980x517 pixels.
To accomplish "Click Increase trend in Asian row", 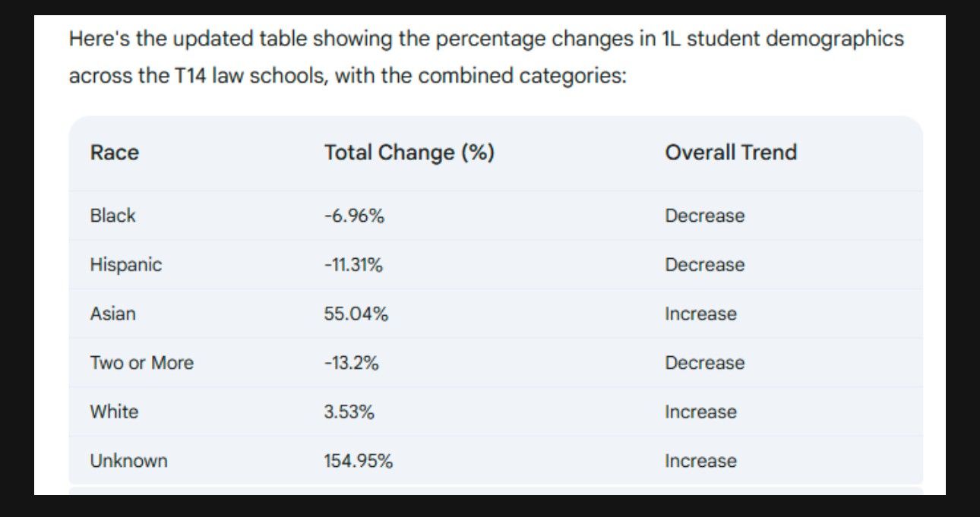I will pos(700,314).
